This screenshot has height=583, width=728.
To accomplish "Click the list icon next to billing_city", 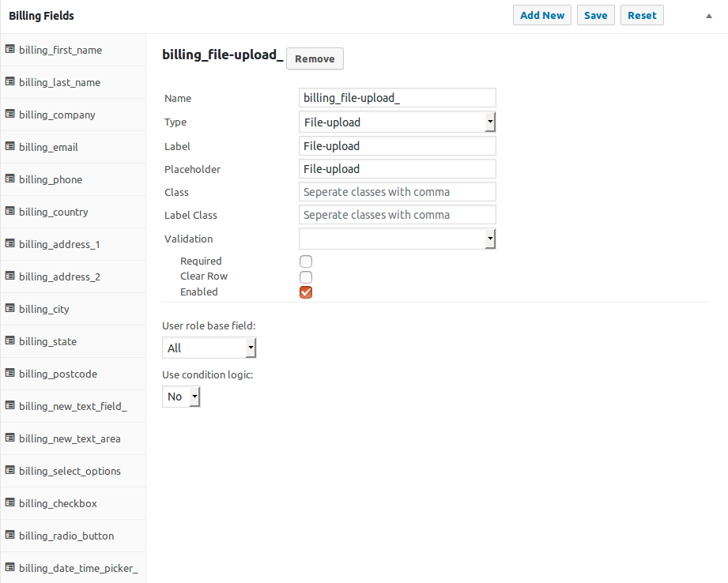I will click(9, 308).
